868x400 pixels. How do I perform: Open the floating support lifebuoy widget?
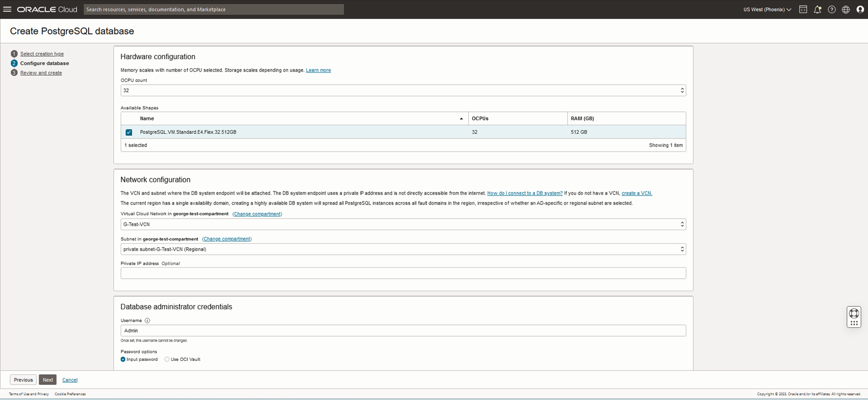click(854, 317)
